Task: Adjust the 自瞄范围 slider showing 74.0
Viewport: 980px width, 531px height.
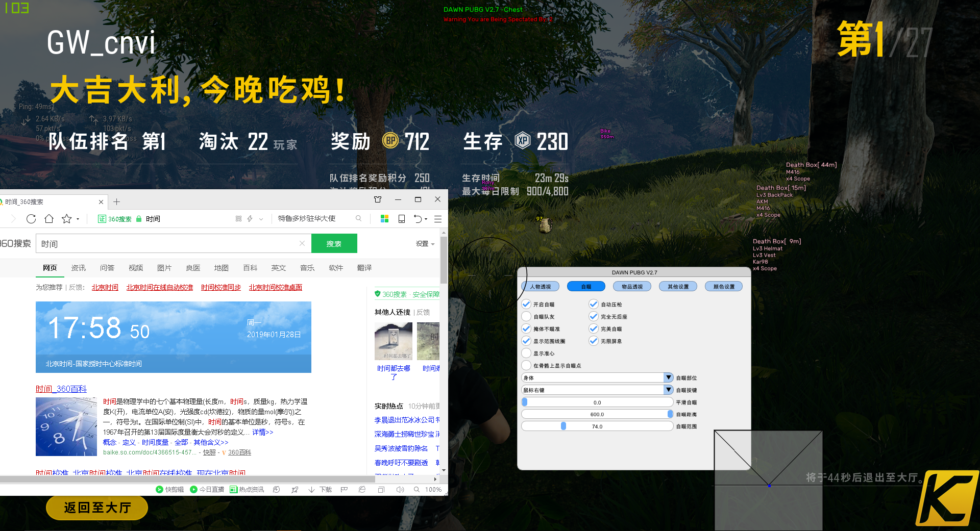Action: tap(597, 426)
